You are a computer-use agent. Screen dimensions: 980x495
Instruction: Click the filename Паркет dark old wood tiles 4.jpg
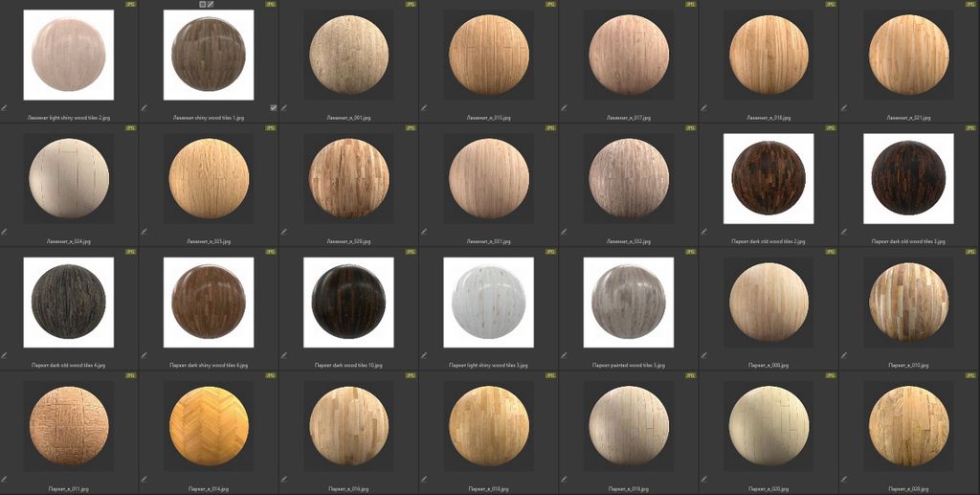[69, 365]
